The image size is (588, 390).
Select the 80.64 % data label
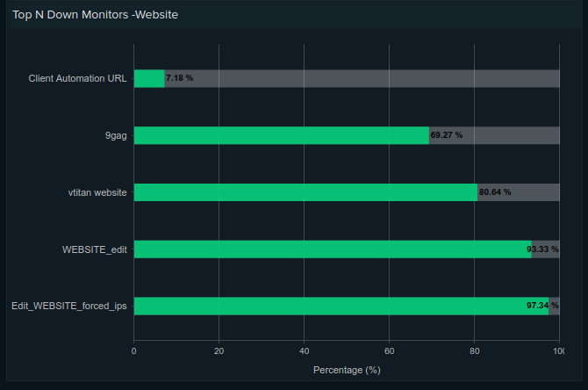(x=495, y=192)
